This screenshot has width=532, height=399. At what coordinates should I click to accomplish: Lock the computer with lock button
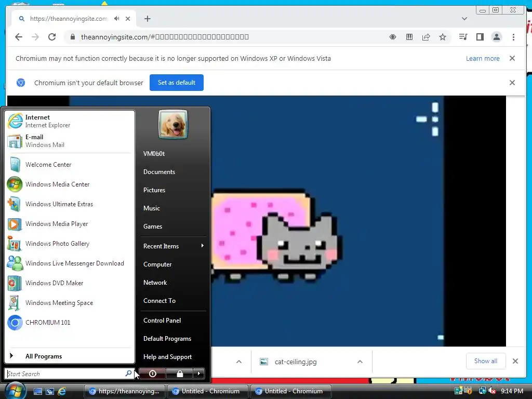180,374
